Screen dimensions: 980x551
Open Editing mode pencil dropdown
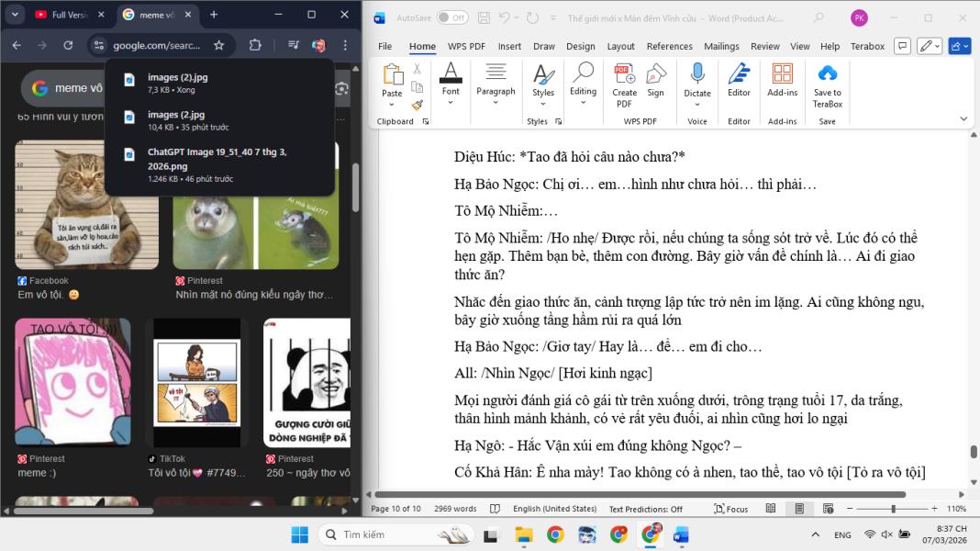point(930,46)
